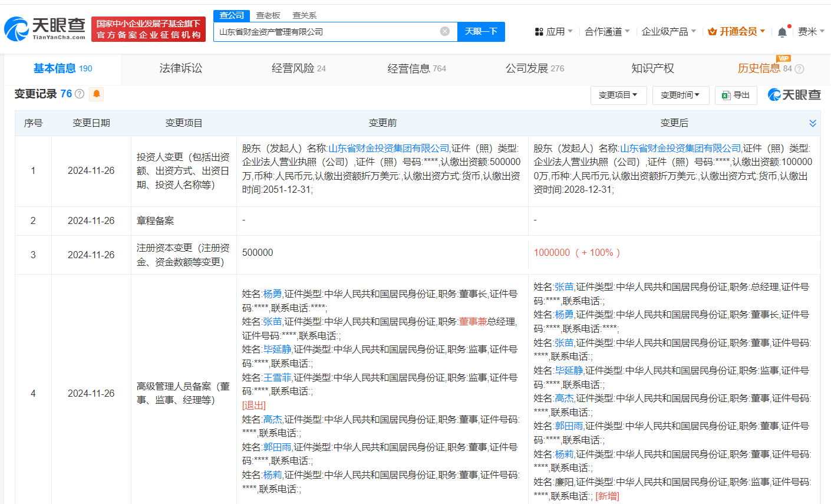
Task: Expand the 企业级产品 menu
Action: pos(668,32)
